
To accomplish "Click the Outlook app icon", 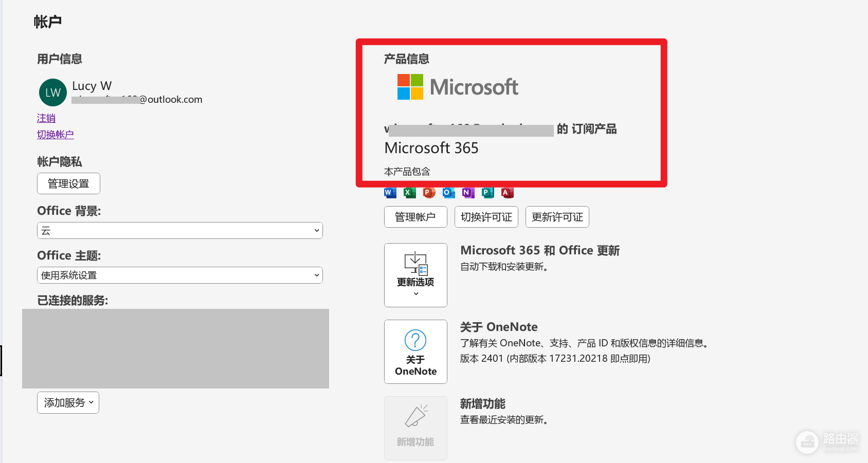I will (x=448, y=193).
